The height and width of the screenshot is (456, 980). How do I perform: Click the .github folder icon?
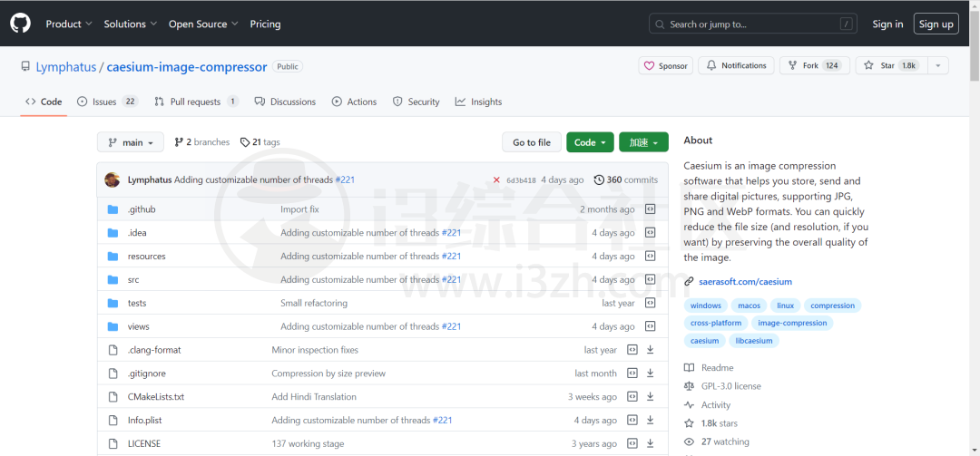coord(113,209)
